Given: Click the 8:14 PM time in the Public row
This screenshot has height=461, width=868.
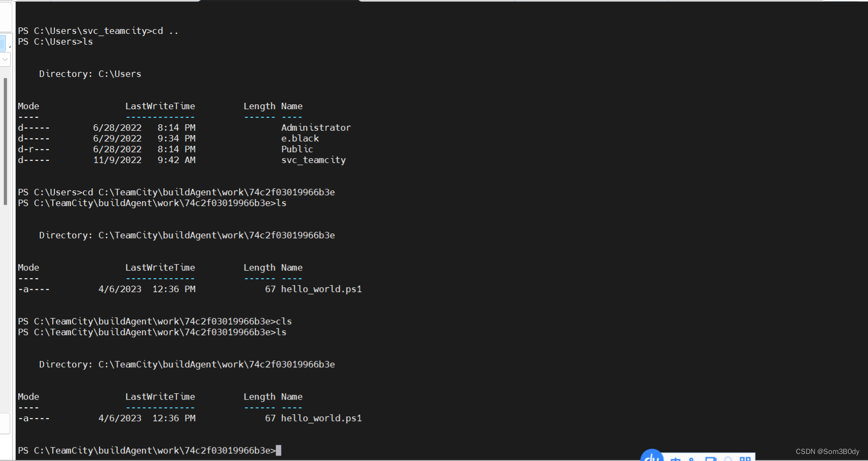Looking at the screenshot, I should point(176,149).
